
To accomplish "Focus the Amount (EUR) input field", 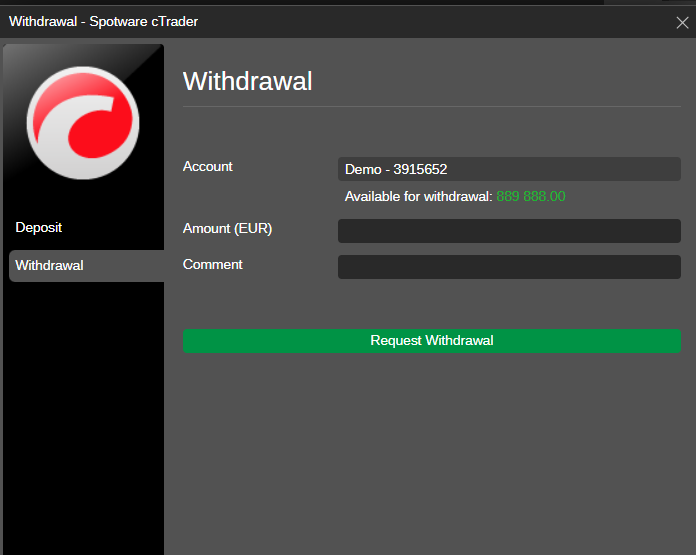I will tap(509, 231).
